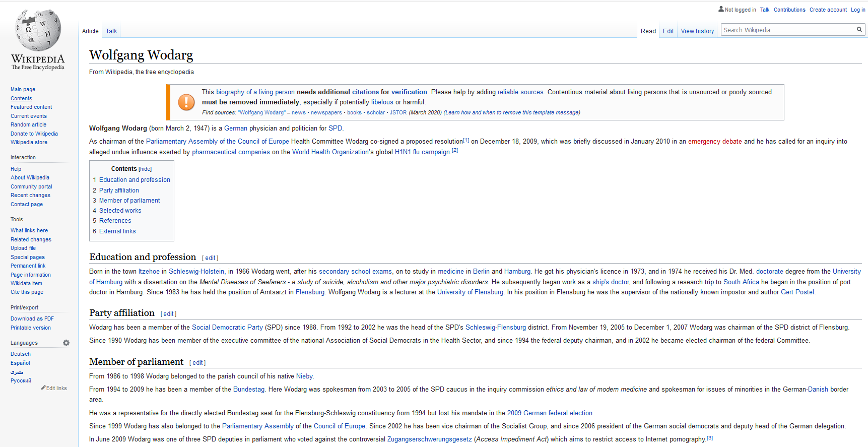
Task: Switch to Русский language version
Action: point(21,381)
